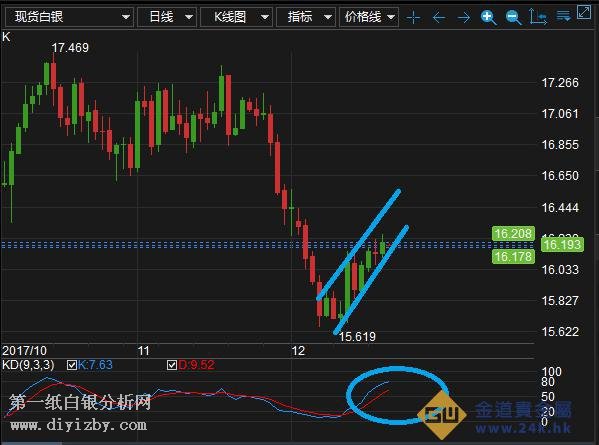Move chart left with arrow icon
Screen dimensions: 599x445
[439, 18]
